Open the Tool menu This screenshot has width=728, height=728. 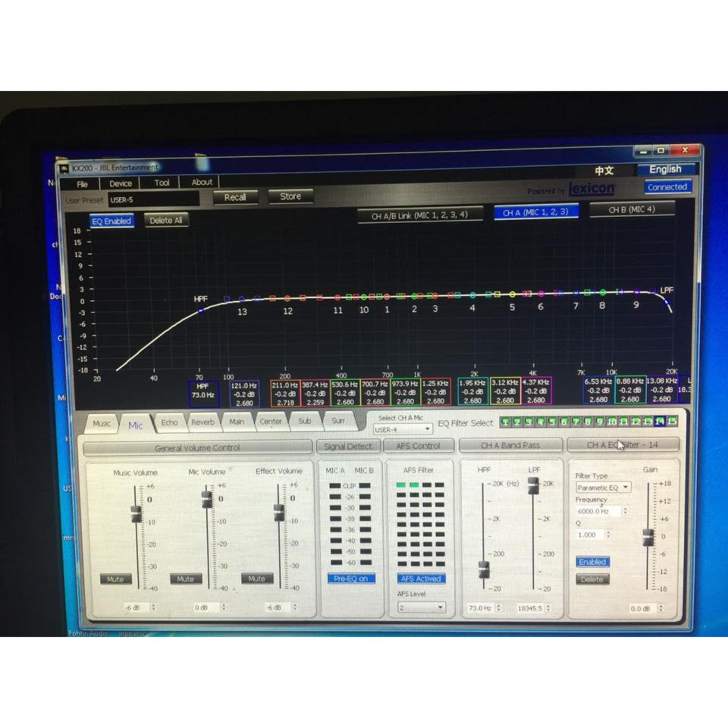click(x=162, y=183)
